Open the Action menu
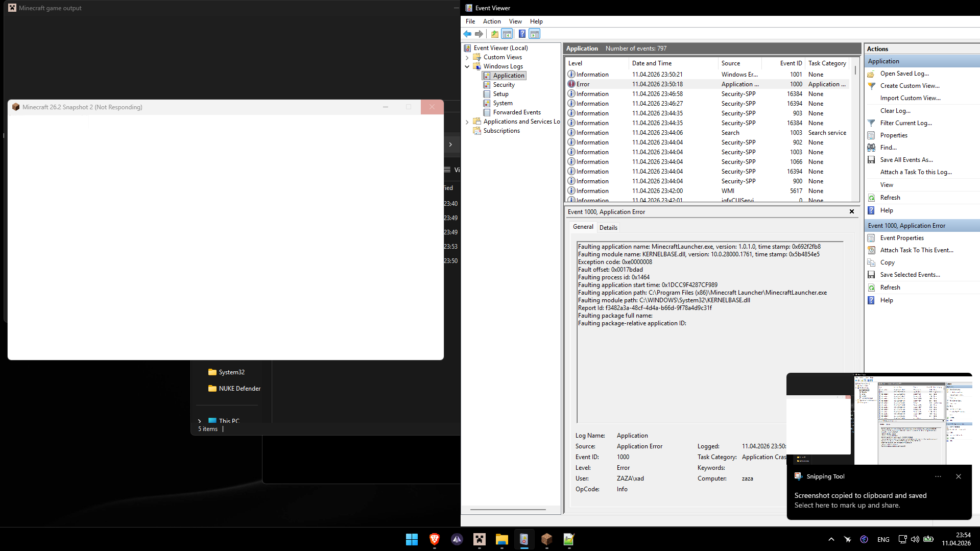Image resolution: width=980 pixels, height=551 pixels. click(x=491, y=21)
